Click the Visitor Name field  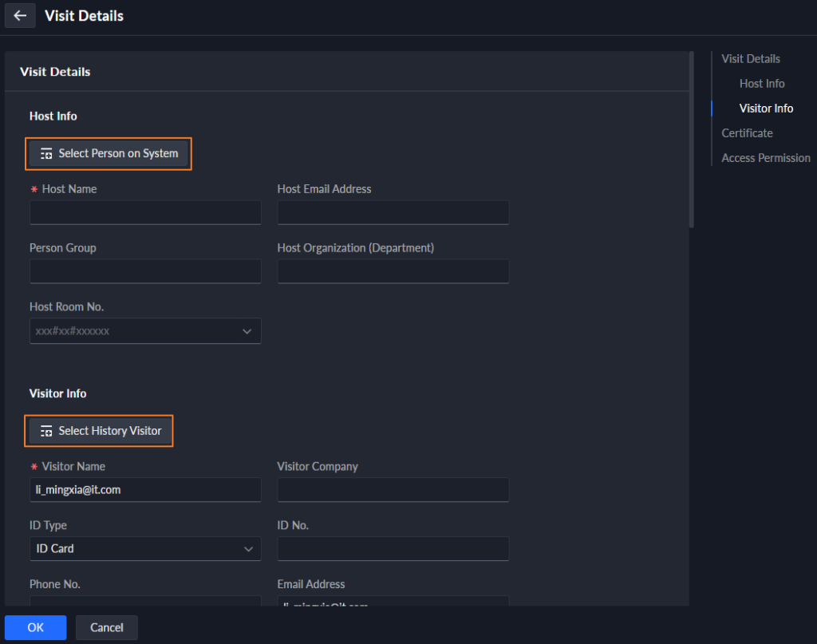coord(145,490)
